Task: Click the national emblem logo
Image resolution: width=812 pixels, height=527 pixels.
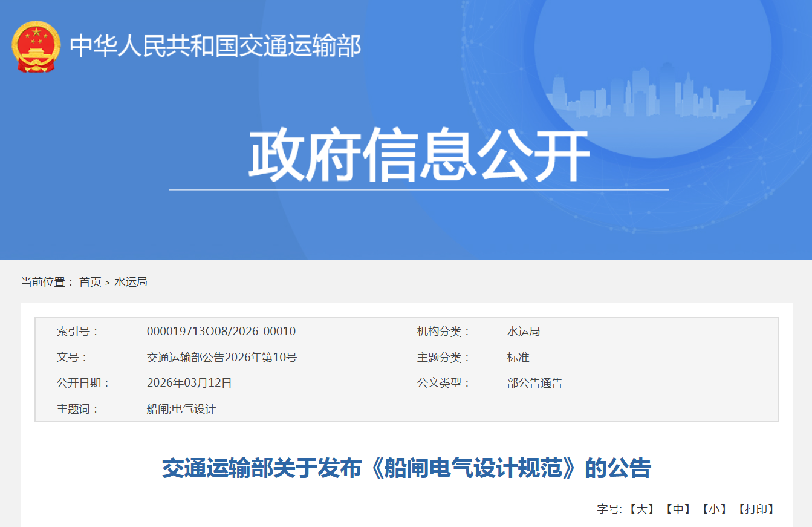Action: coord(36,47)
